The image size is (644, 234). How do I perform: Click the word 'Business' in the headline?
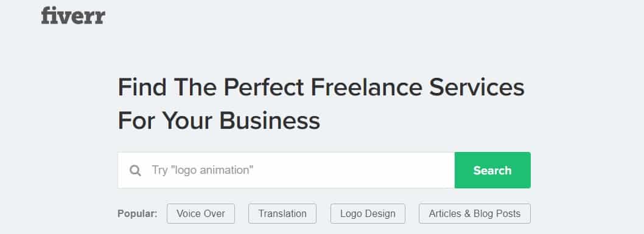coord(270,121)
